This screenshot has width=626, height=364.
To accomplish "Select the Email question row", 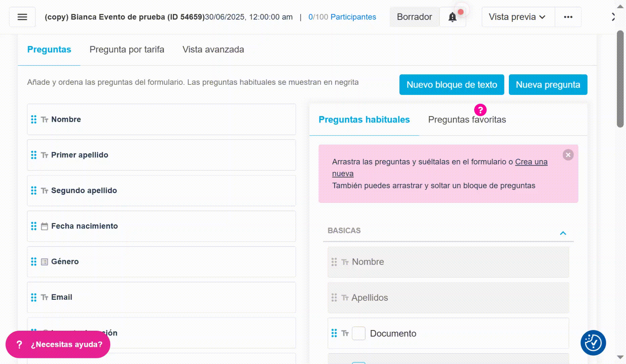I will coord(162,297).
